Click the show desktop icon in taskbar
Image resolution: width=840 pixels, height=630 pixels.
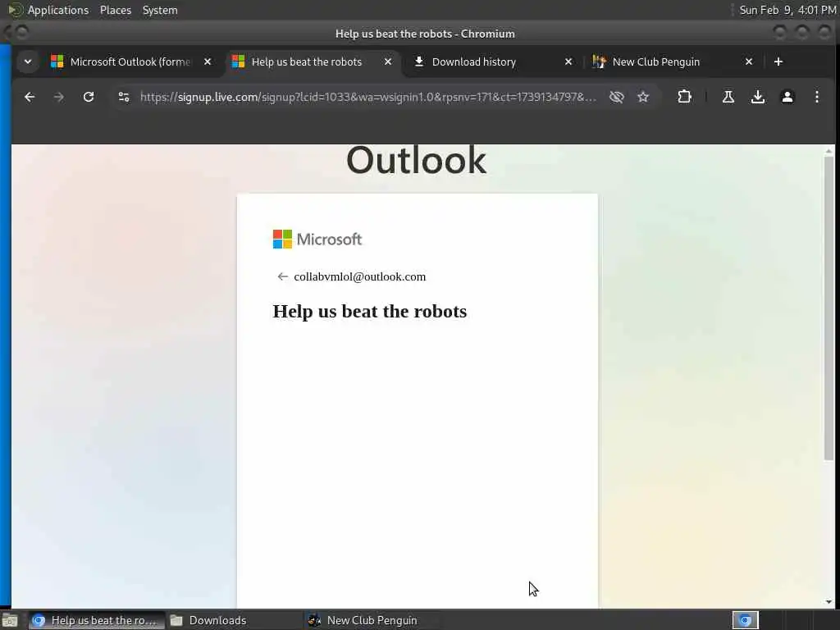pyautogui.click(x=10, y=620)
